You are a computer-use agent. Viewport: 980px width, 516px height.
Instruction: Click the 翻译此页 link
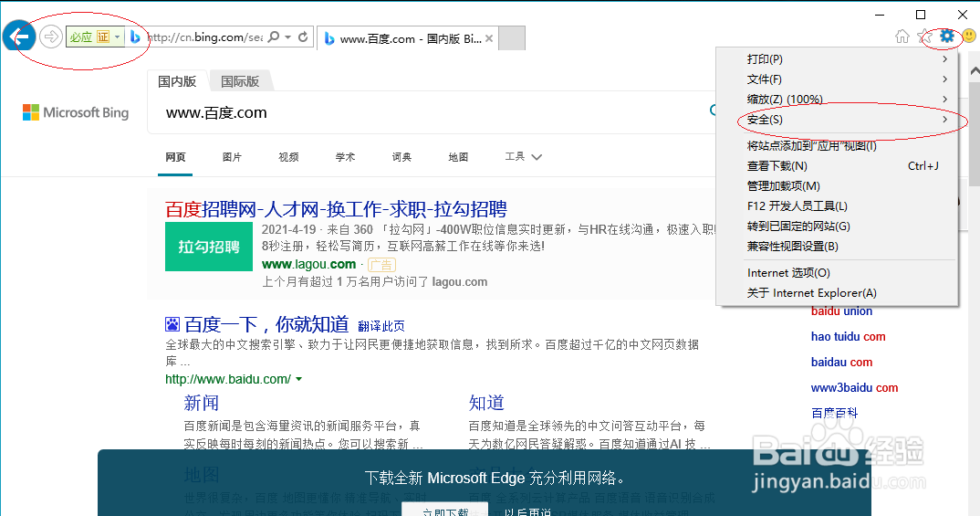pos(381,326)
